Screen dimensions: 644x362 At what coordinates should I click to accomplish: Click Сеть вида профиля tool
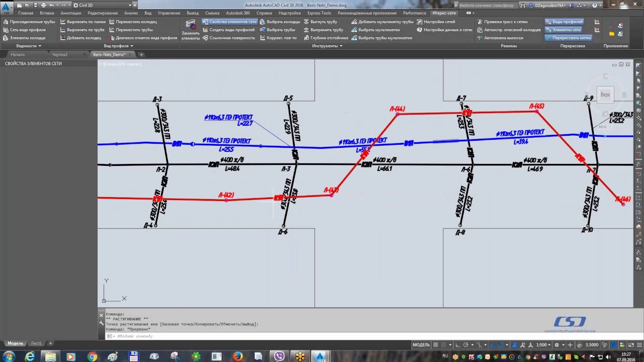point(24,30)
